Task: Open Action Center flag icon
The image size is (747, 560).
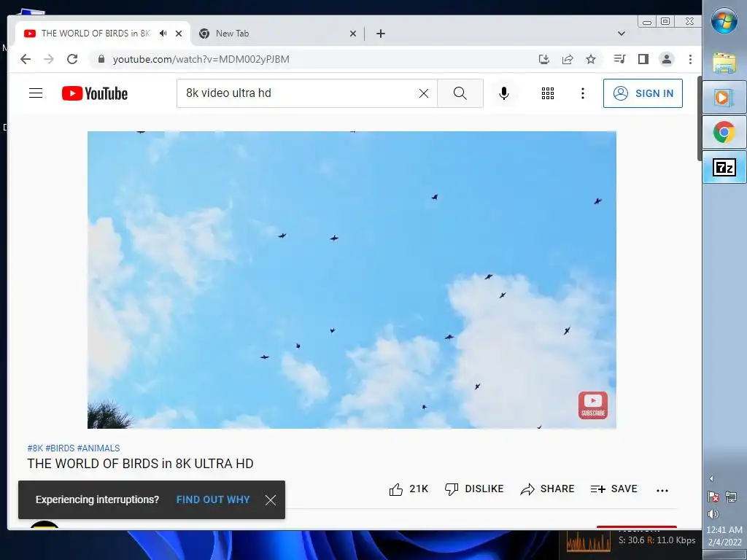Action: tap(713, 497)
